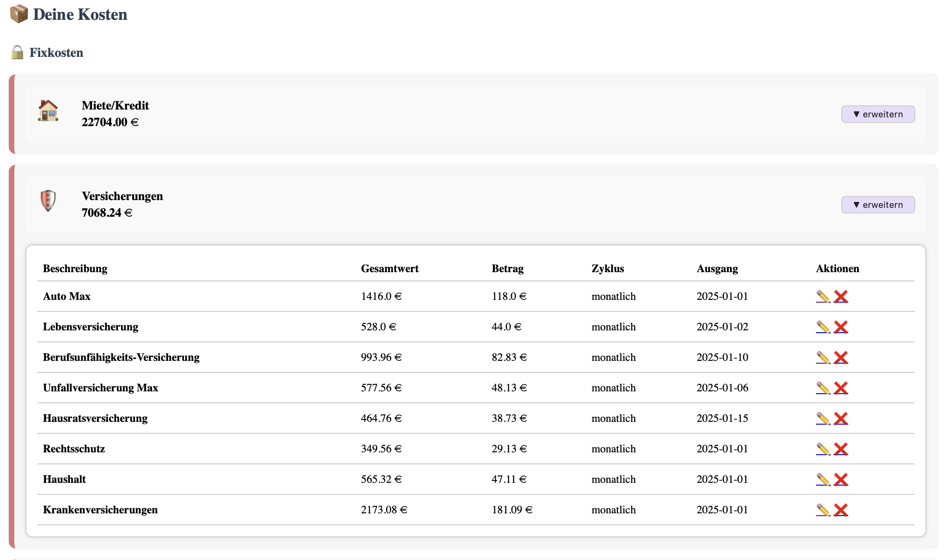Click the shield icon for Versicherungen
This screenshot has height=560, width=949.
(x=48, y=201)
